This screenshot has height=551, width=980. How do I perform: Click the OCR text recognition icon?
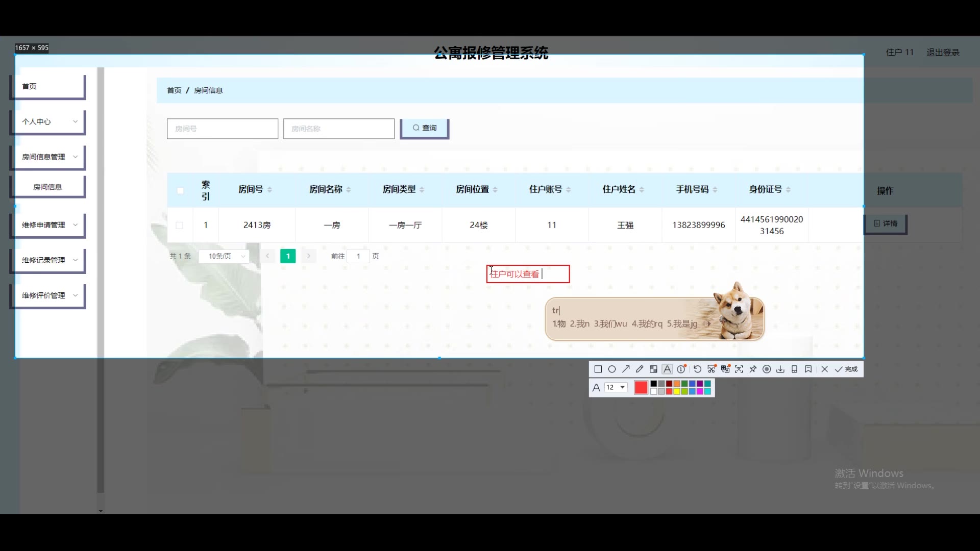739,369
